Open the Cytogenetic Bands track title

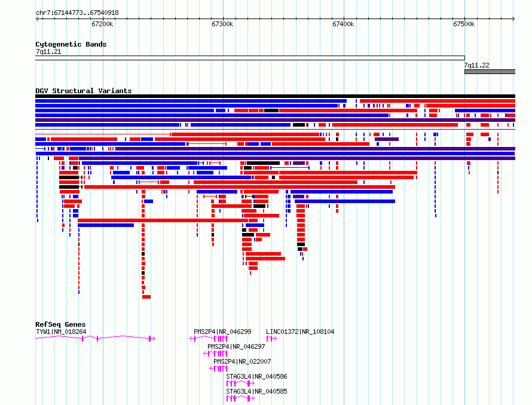tap(71, 44)
